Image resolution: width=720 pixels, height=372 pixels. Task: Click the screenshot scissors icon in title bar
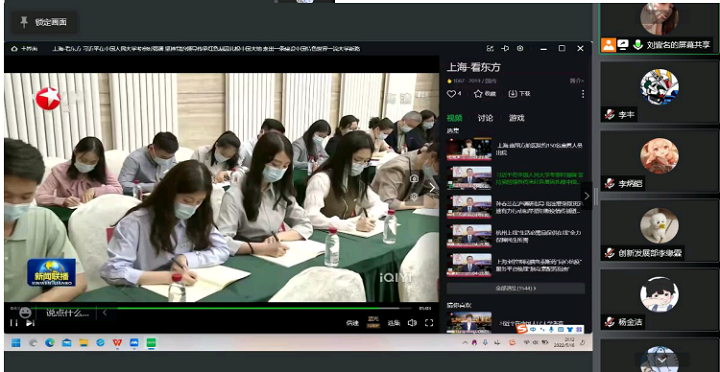(490, 48)
